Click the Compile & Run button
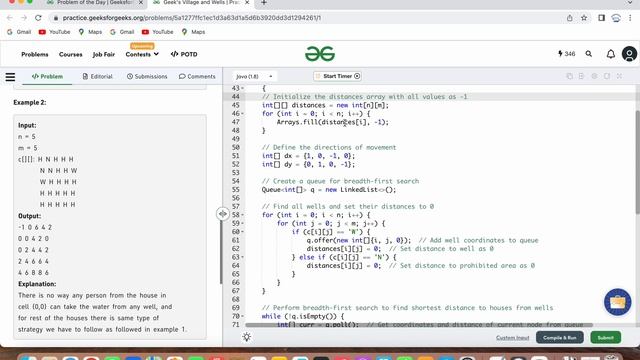The width and height of the screenshot is (640, 360). click(x=560, y=338)
